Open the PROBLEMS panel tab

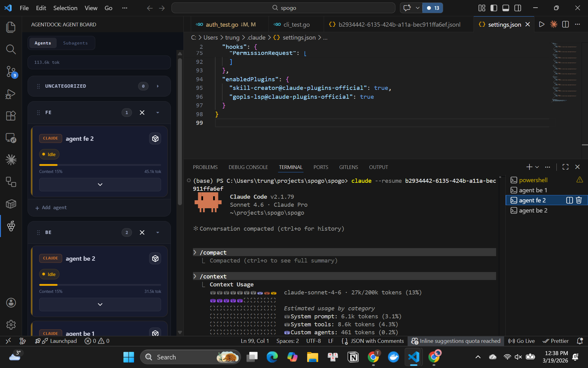pos(205,167)
